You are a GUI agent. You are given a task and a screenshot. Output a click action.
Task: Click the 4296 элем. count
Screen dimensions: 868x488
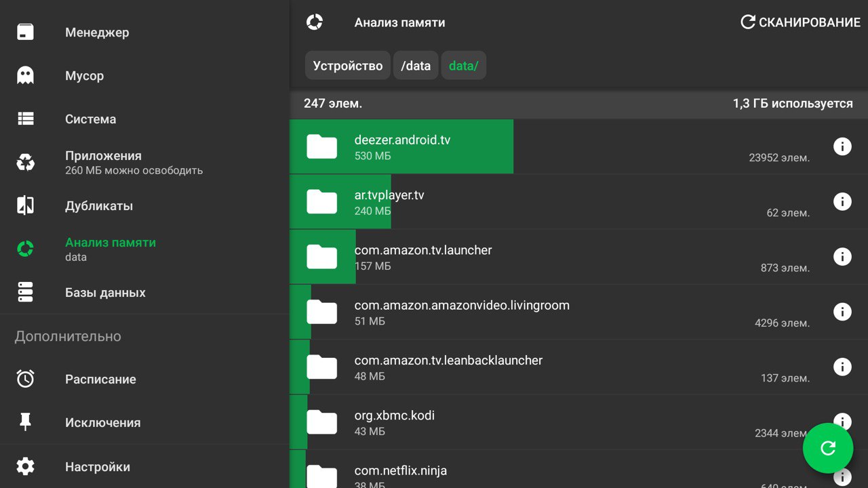point(782,323)
